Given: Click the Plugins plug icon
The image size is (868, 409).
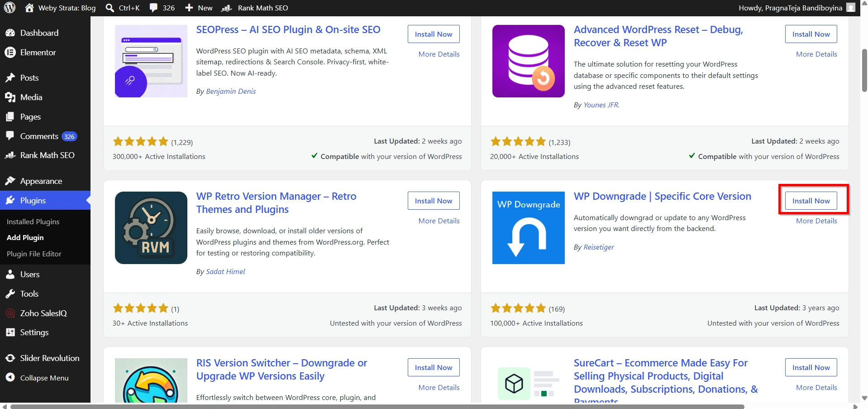Looking at the screenshot, I should 10,200.
